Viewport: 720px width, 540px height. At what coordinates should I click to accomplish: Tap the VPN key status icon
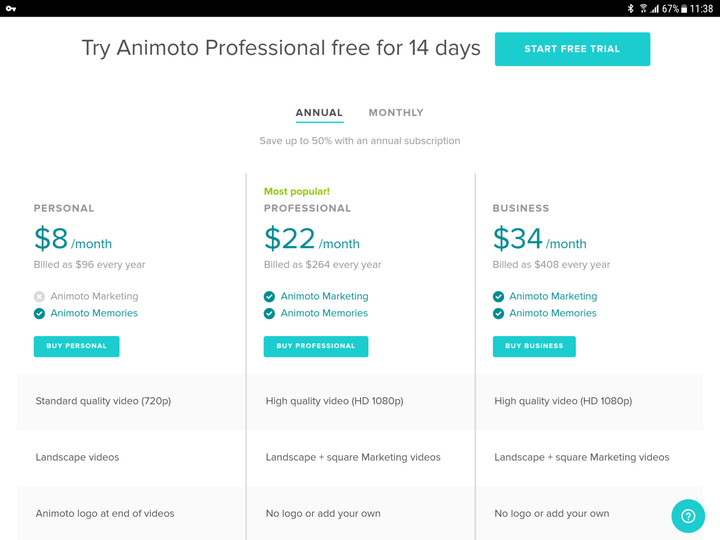(x=11, y=8)
